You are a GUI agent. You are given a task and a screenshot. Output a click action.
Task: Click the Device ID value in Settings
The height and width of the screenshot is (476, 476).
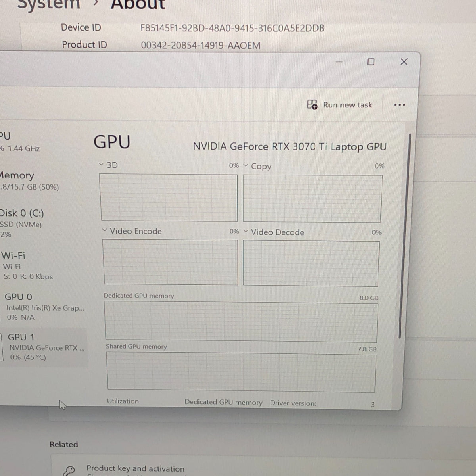tap(232, 28)
